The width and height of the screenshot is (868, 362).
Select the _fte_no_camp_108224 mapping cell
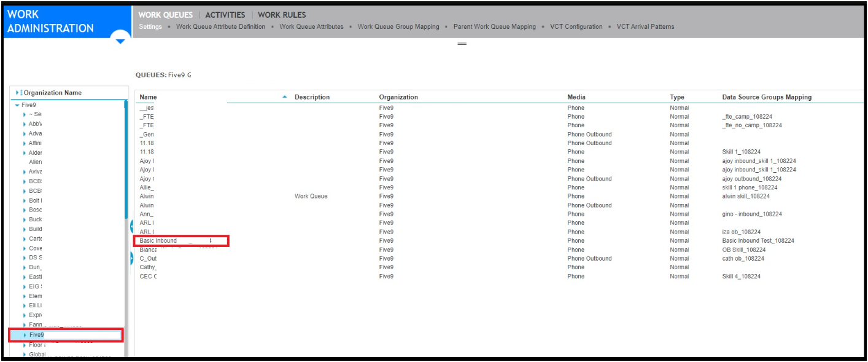pyautogui.click(x=752, y=125)
